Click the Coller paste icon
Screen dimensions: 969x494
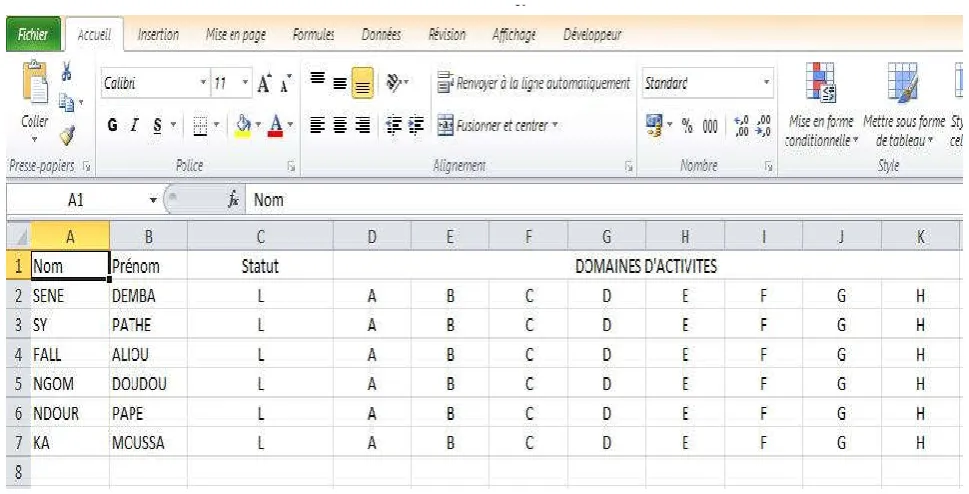[35, 83]
